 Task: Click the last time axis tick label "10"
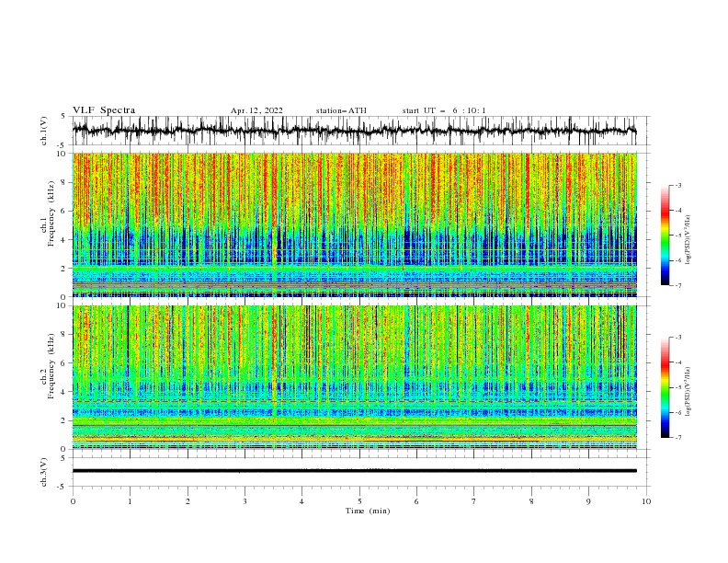(x=646, y=501)
